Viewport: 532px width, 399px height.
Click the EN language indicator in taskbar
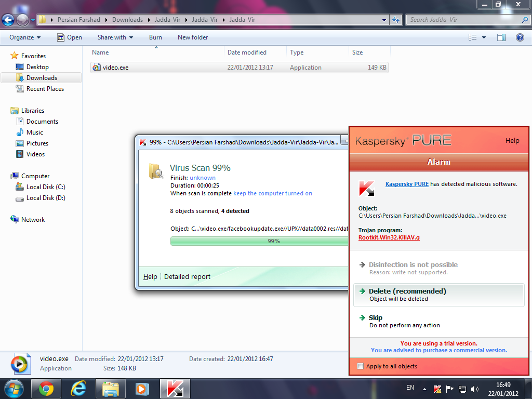tap(410, 388)
